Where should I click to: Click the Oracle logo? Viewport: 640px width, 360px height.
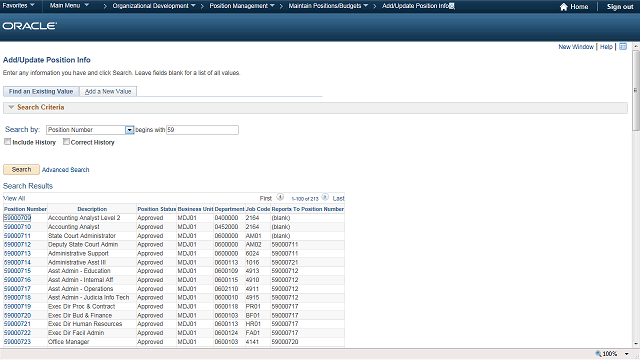tap(30, 26)
